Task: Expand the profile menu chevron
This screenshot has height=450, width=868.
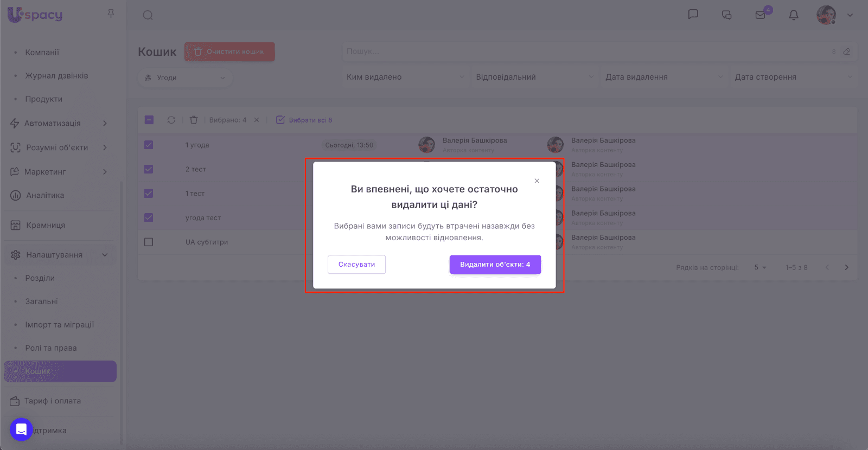Action: point(850,15)
